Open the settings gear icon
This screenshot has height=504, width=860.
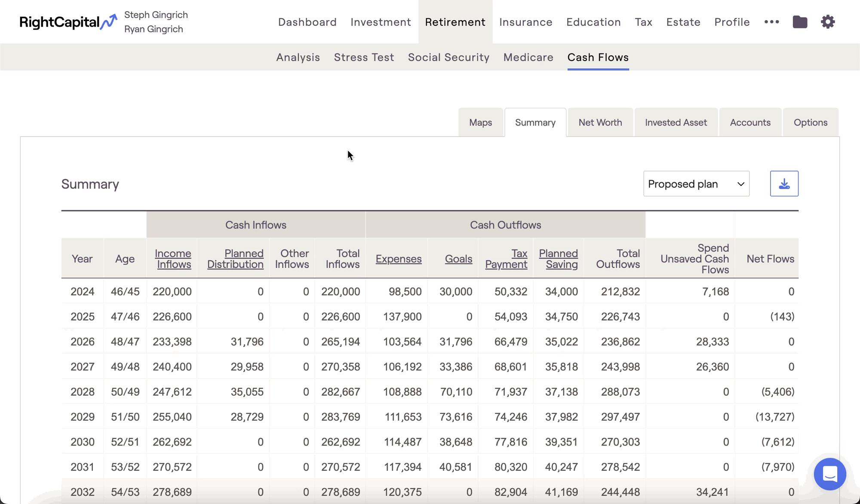pyautogui.click(x=828, y=22)
